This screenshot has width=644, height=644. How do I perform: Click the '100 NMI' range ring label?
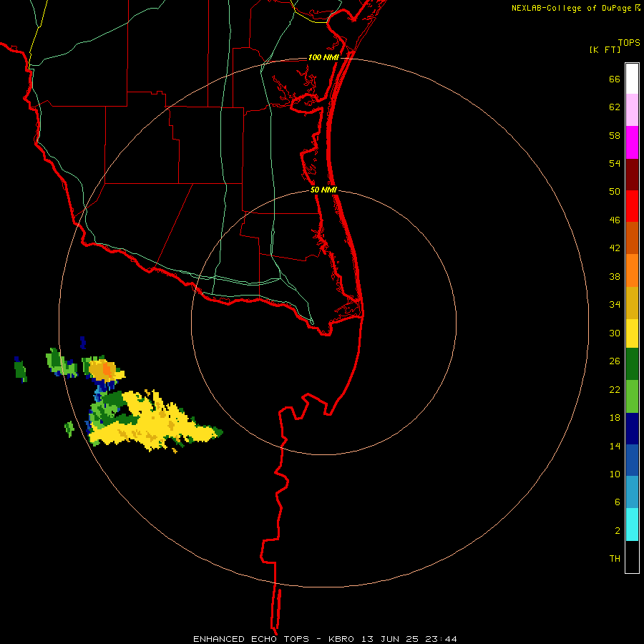pos(323,57)
